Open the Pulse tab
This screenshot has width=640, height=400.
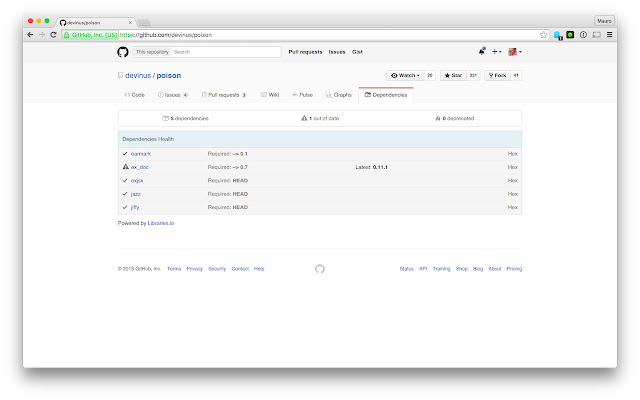click(302, 95)
